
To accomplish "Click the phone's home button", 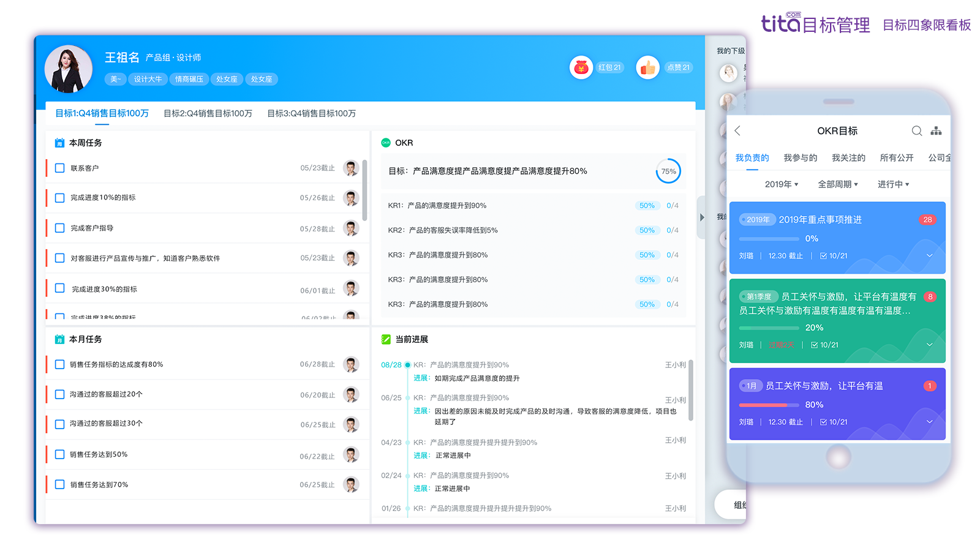I will 839,457.
